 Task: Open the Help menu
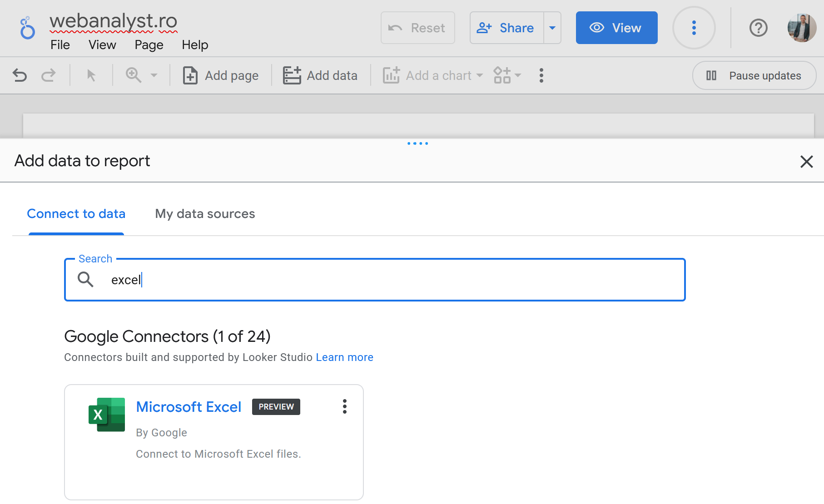(195, 45)
